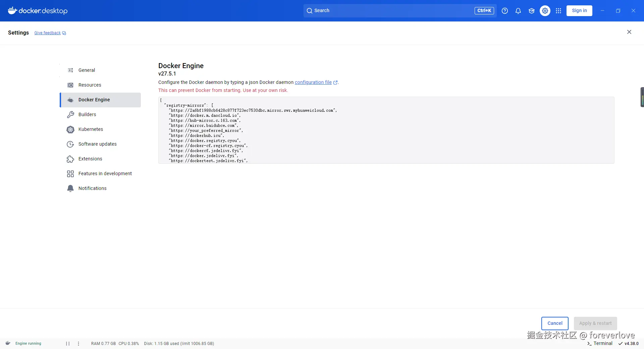Open Software updates section
This screenshot has width=644, height=349.
coord(100,144)
